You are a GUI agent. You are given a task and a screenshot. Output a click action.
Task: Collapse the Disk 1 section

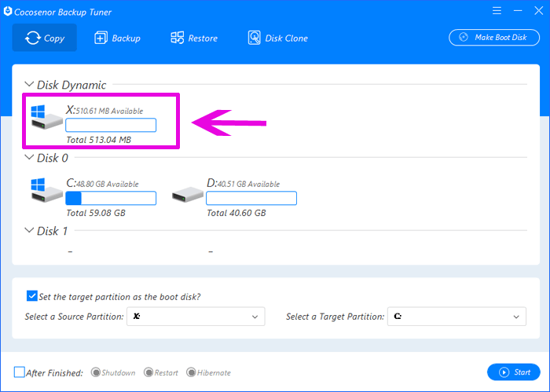(x=29, y=230)
